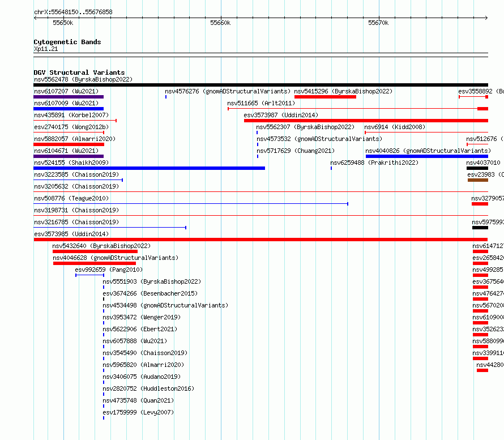Image resolution: width=504 pixels, height=440 pixels.
Task: Open nsv3406075 (Audano2019) variant
Action: (x=142, y=377)
